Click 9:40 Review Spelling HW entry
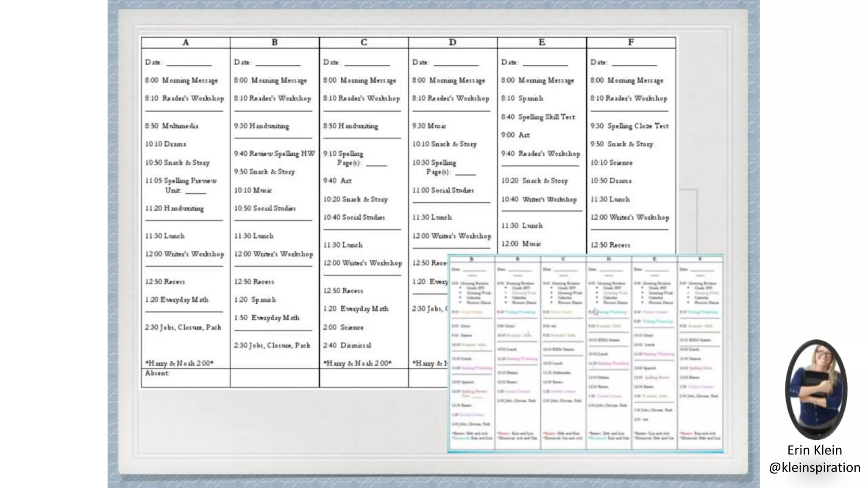 coord(274,153)
